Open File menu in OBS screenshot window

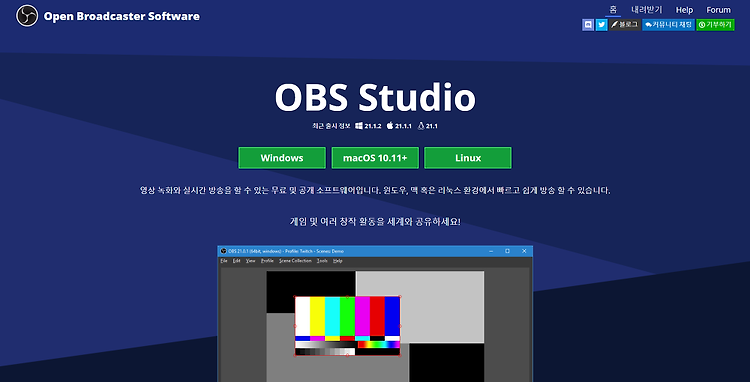pos(224,261)
